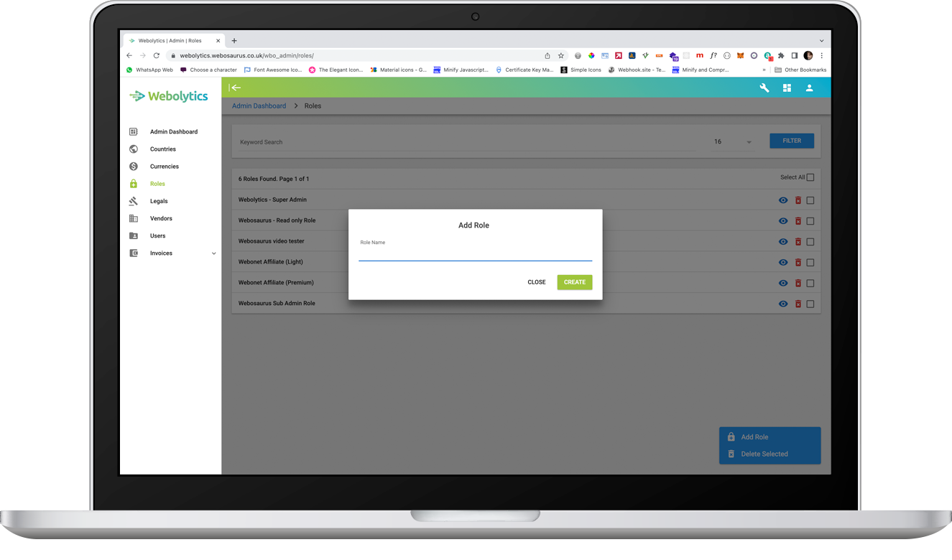
Task: Check the Webosaurus - Read only Role checkbox
Action: pos(810,221)
